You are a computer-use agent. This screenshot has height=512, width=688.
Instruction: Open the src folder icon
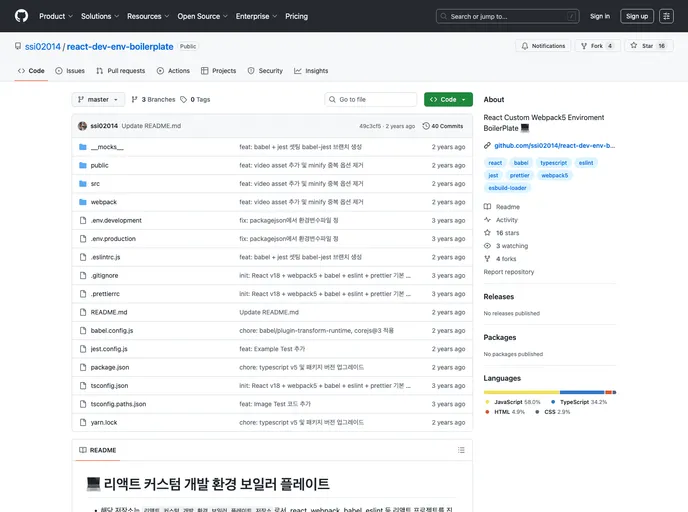[83, 184]
